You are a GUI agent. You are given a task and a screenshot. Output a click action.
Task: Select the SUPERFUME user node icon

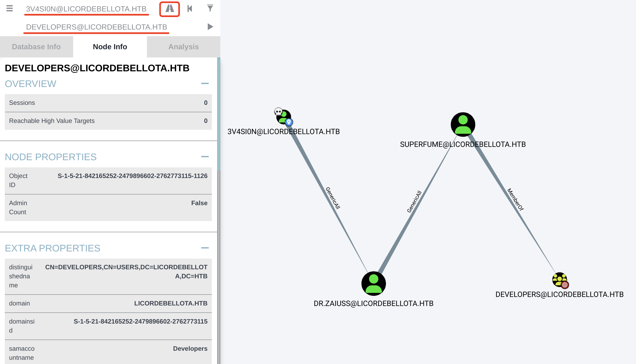point(463,125)
